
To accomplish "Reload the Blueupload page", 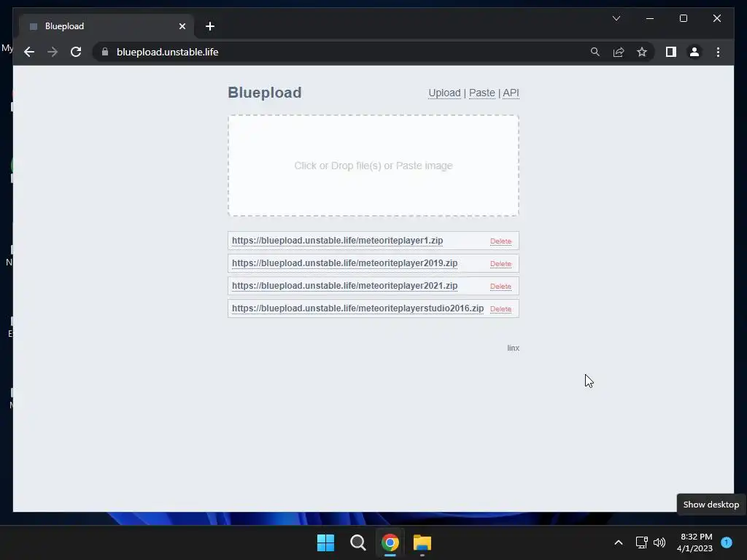I will pyautogui.click(x=76, y=52).
